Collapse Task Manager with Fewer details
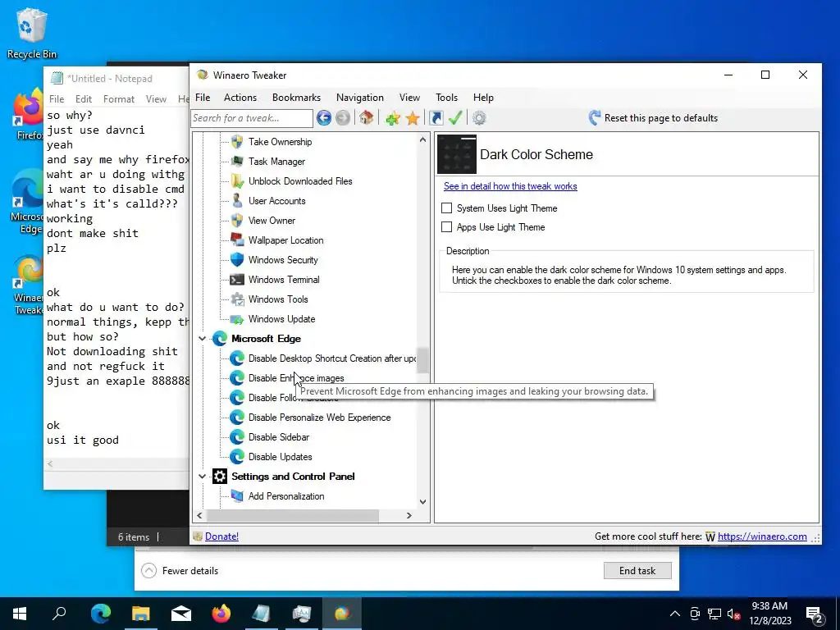 (x=180, y=571)
